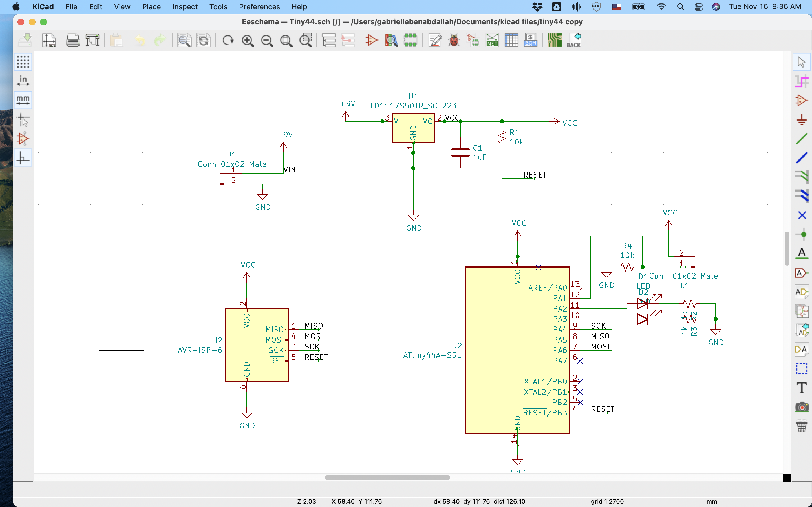812x507 pixels.
Task: Click the Zoom In toolbar button
Action: coord(248,41)
